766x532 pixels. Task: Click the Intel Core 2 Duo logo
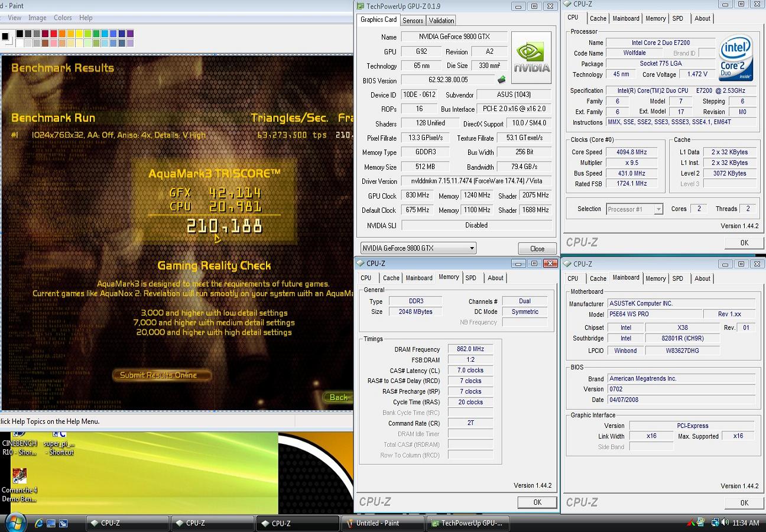click(x=736, y=58)
